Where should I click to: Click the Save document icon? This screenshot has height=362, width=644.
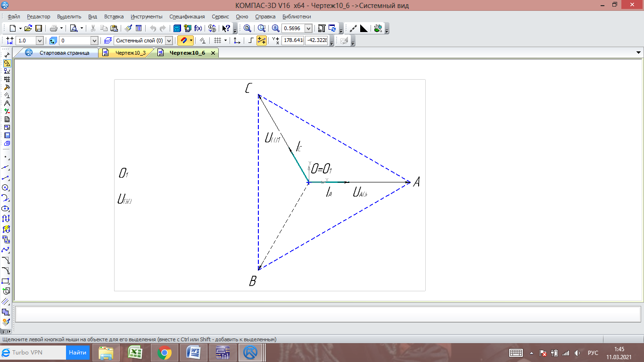tap(39, 28)
